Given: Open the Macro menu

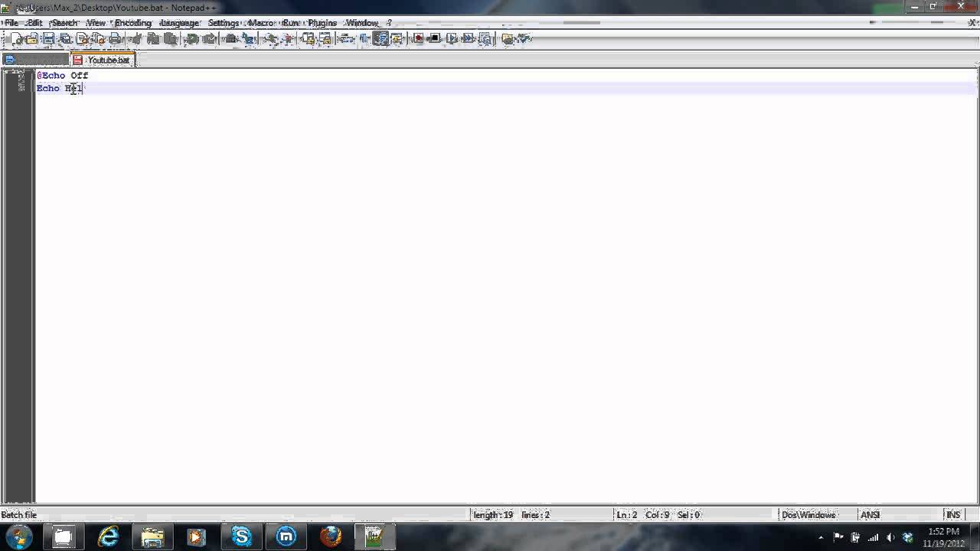Looking at the screenshot, I should [261, 23].
